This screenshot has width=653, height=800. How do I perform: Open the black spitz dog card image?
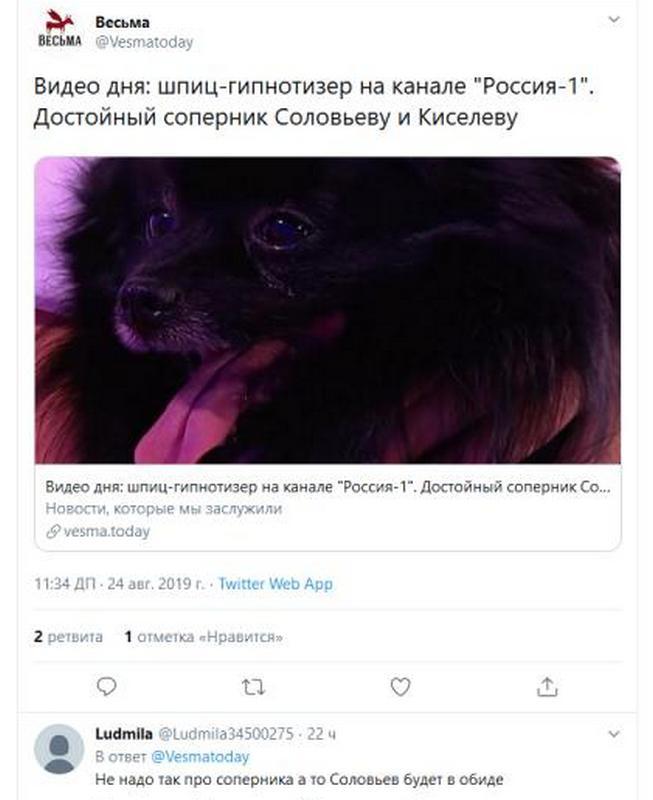(x=328, y=310)
